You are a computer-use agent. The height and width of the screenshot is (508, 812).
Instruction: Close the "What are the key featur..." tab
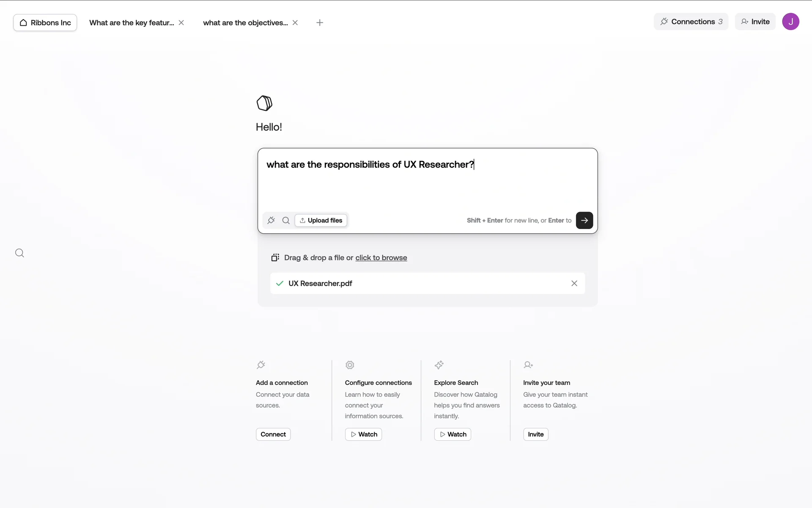coord(181,22)
